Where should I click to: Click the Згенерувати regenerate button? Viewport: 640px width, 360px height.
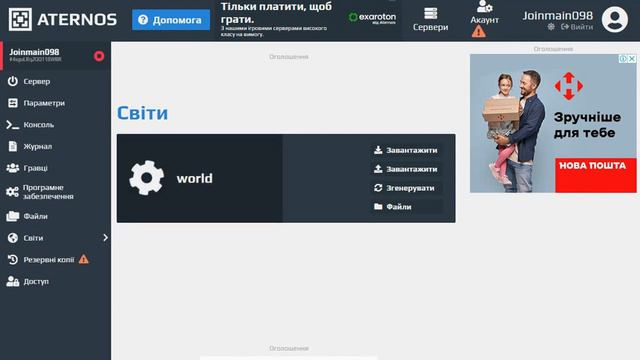(406, 188)
